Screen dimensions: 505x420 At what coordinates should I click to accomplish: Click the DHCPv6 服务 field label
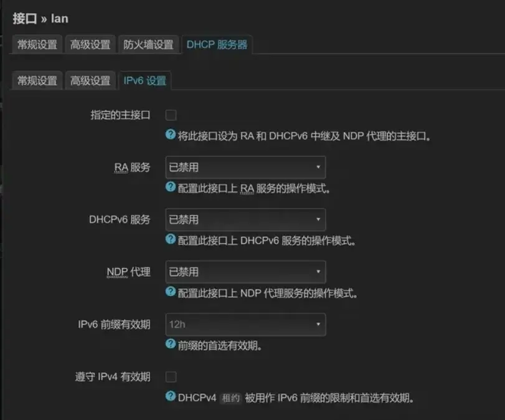120,219
